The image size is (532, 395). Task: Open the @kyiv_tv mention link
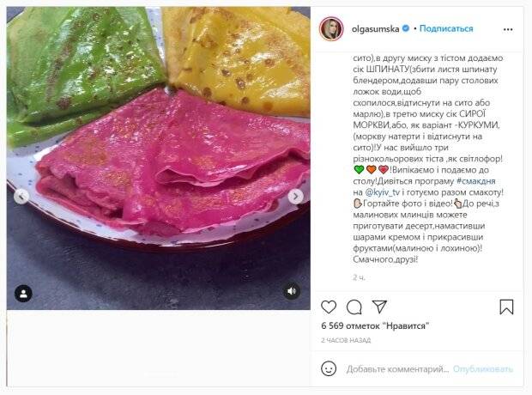(383, 192)
